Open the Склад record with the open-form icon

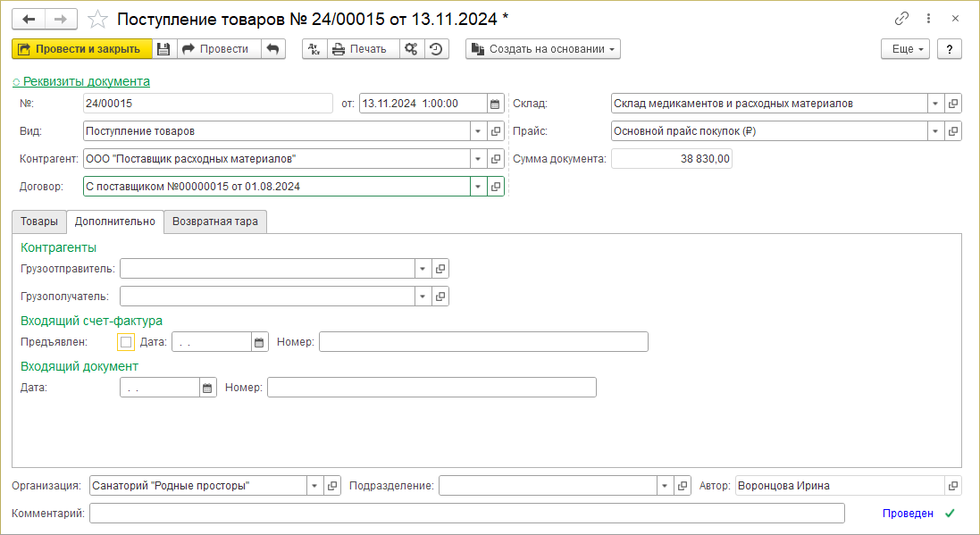(x=953, y=104)
